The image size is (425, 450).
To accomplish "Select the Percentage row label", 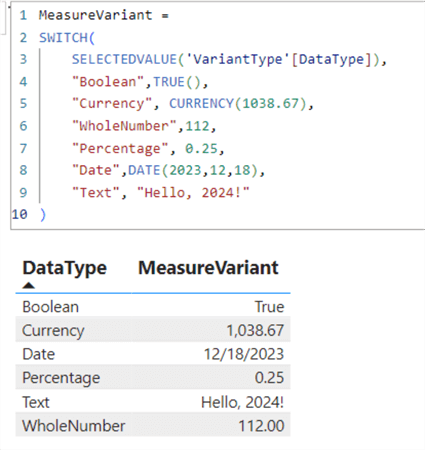I will [x=61, y=378].
